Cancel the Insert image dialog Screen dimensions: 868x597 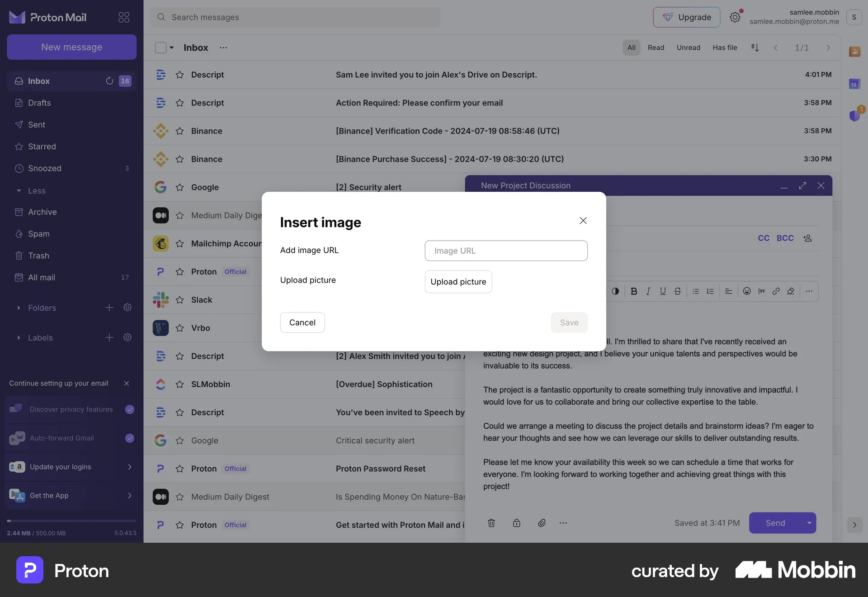pyautogui.click(x=302, y=322)
